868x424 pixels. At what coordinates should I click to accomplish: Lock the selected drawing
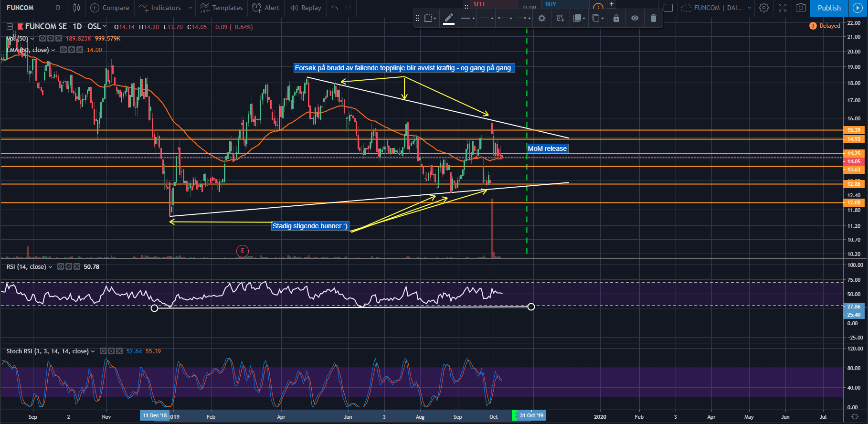click(616, 18)
